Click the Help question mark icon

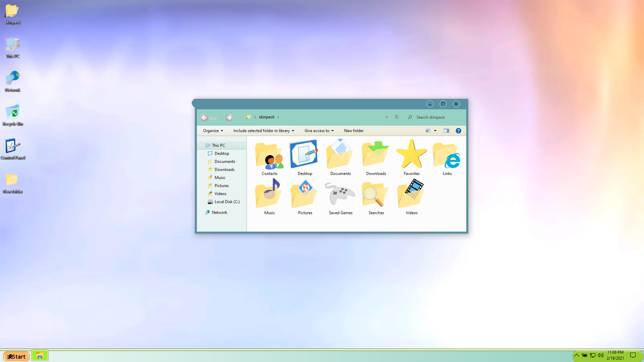tap(458, 131)
